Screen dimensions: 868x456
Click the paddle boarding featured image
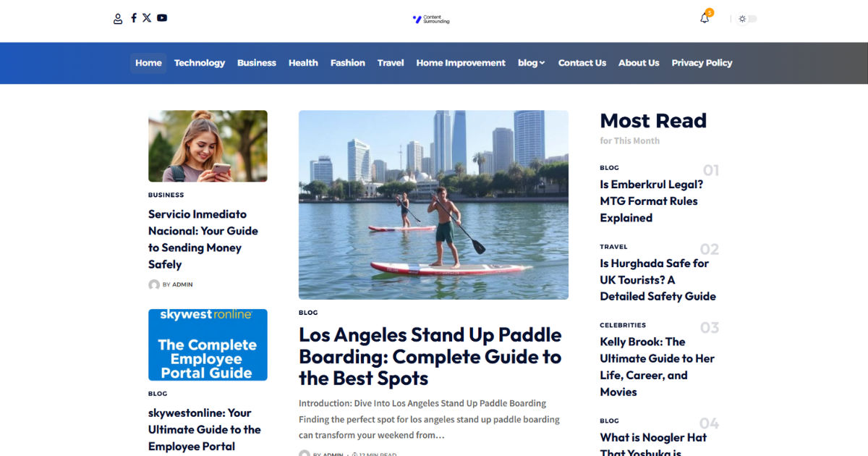(433, 205)
